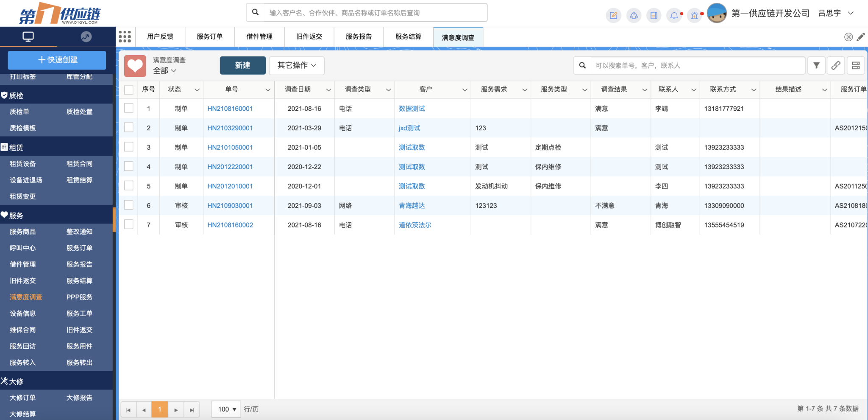Open the notification bell icon
This screenshot has width=868, height=420.
click(x=674, y=16)
